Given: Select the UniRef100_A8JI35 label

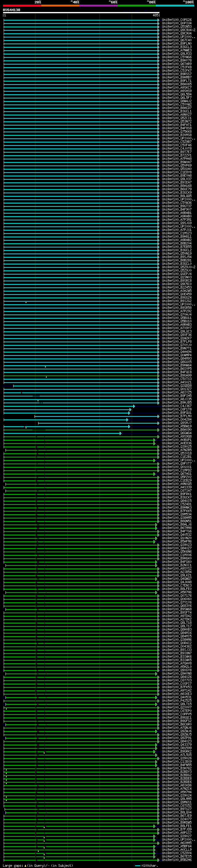Looking at the screenshot, I should [x=176, y=399].
